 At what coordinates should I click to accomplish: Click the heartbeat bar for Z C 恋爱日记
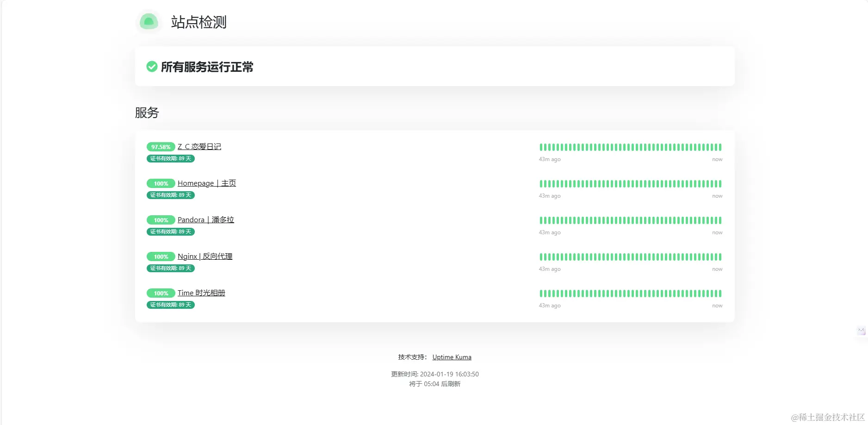631,147
